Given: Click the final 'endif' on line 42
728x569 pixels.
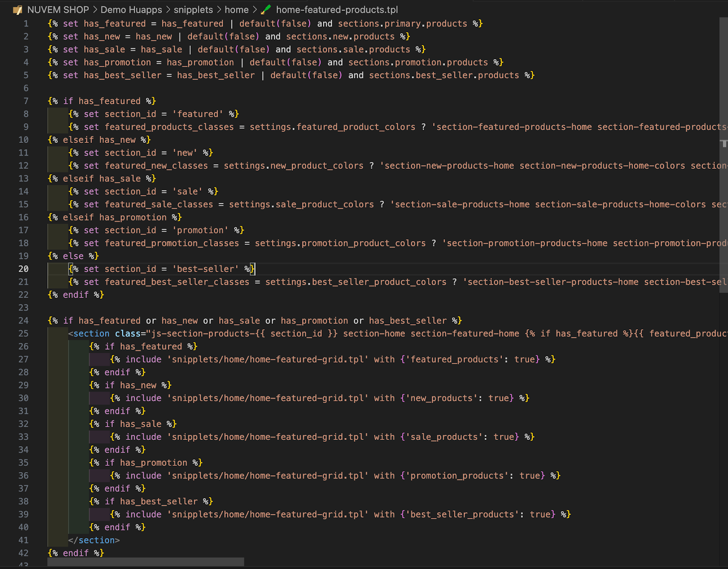Looking at the screenshot, I should coord(76,553).
